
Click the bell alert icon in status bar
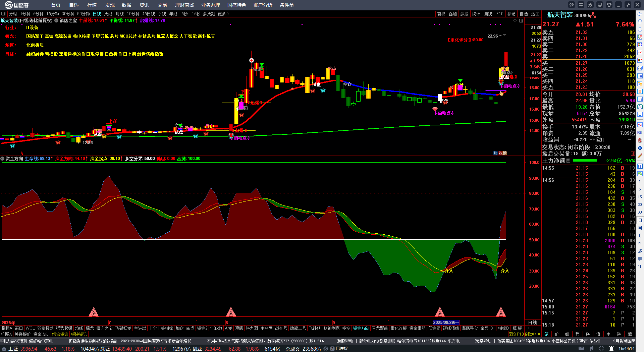point(611,349)
